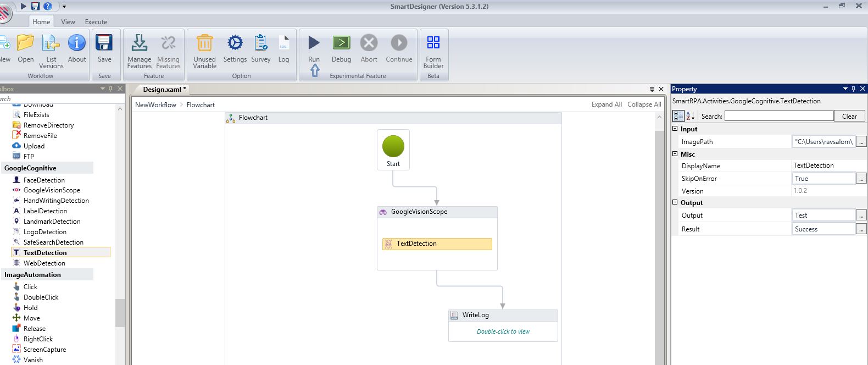Screen dimensions: 868x365
Task: Switch to the View ribbon tab
Action: 68,22
